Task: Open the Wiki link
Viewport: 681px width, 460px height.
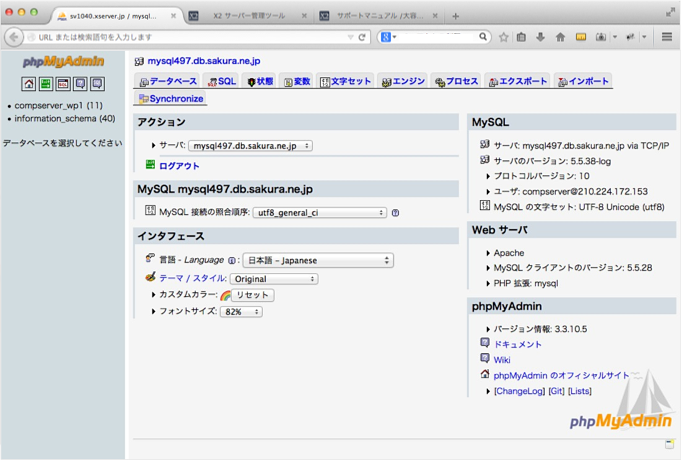Action: pos(502,360)
